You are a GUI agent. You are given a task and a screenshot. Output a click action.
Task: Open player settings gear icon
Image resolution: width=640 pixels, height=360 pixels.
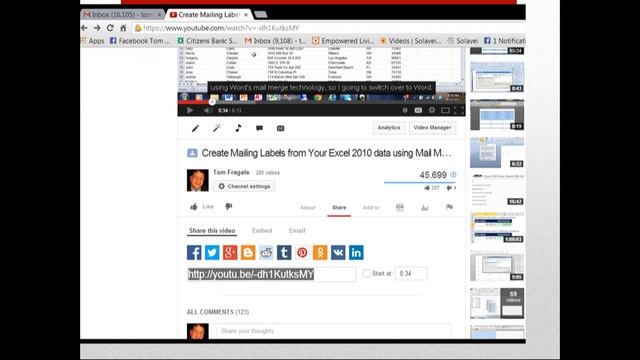[x=431, y=110]
